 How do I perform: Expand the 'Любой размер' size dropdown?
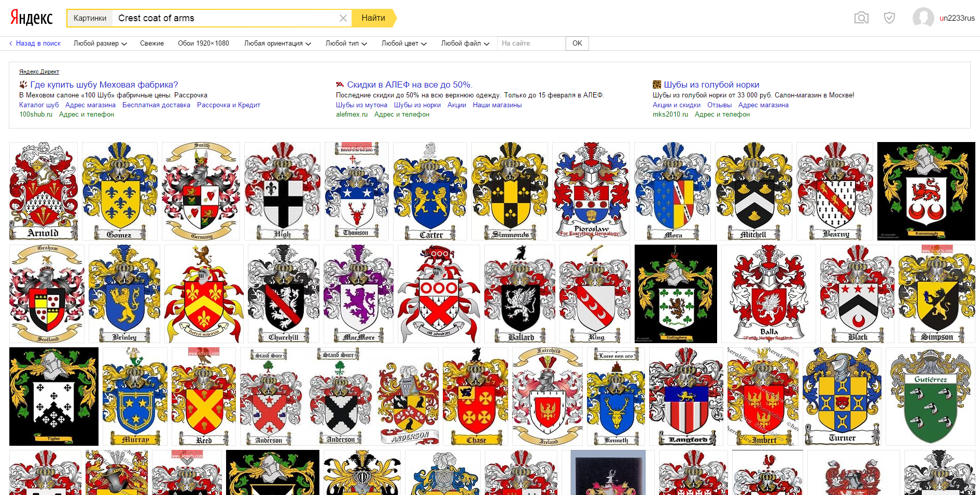(100, 44)
